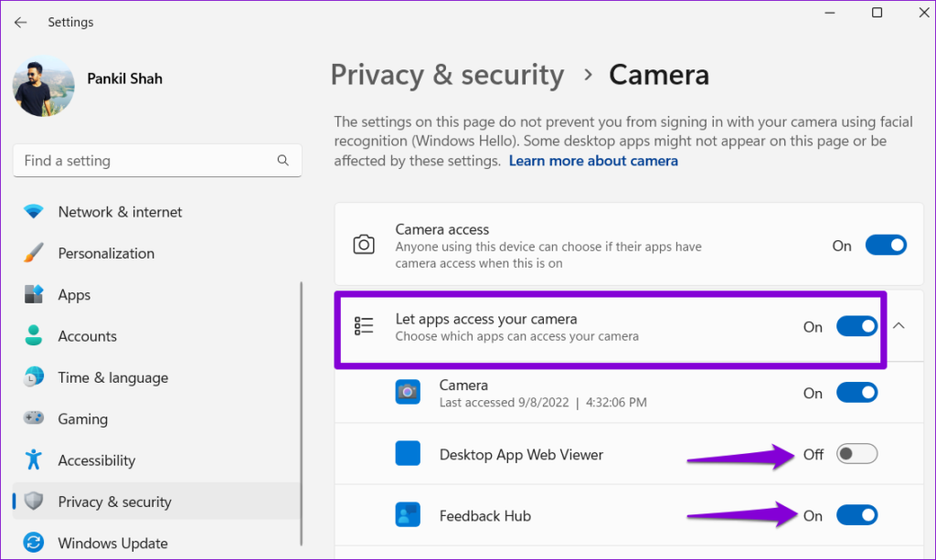Screen dimensions: 936x560
Task: Open the Learn more about camera link
Action: click(593, 160)
